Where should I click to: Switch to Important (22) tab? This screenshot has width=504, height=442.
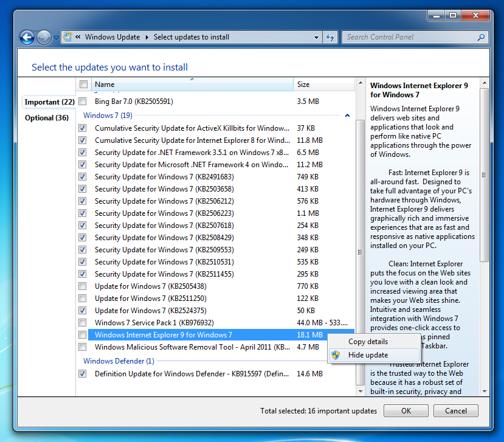coord(49,102)
